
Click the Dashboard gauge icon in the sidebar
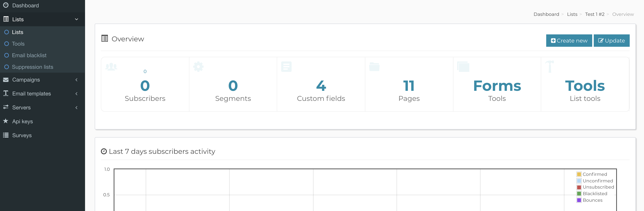[x=6, y=5]
